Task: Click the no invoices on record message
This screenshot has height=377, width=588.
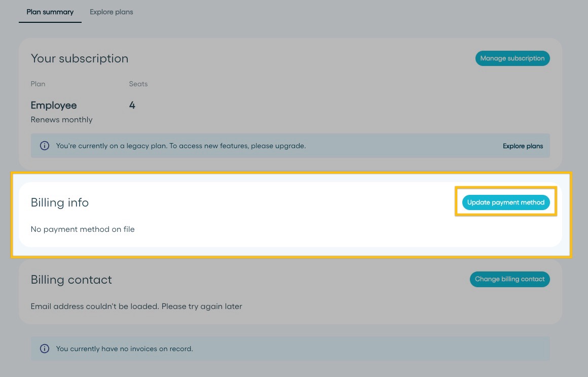Action: [x=125, y=349]
